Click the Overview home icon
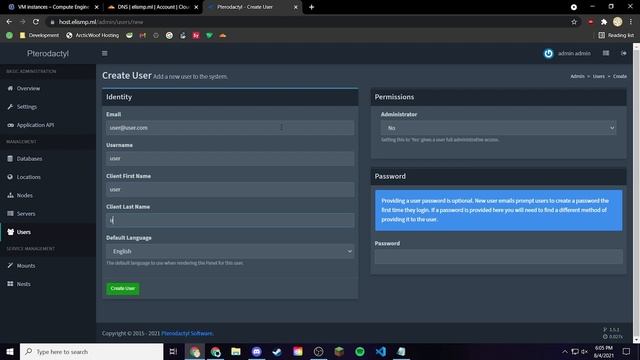Image resolution: width=640 pixels, height=360 pixels. coord(10,88)
